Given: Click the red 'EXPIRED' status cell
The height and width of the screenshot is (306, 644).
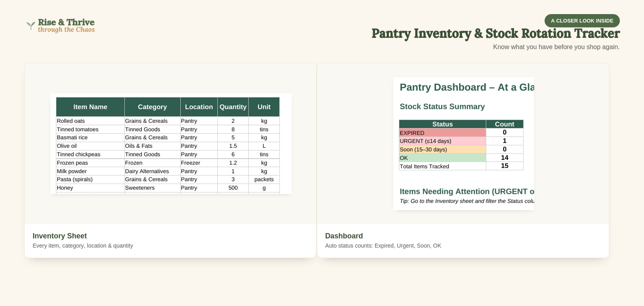Looking at the screenshot, I should tap(442, 133).
